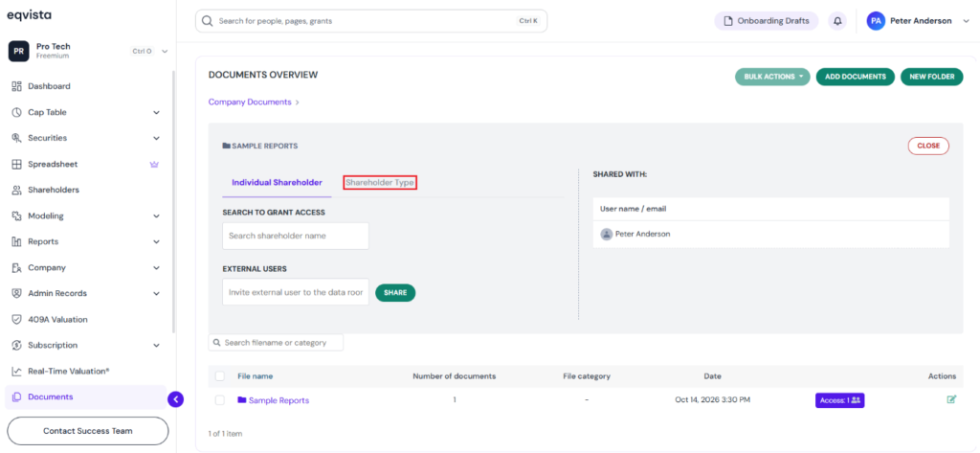Click the PA user avatar

coord(876,21)
